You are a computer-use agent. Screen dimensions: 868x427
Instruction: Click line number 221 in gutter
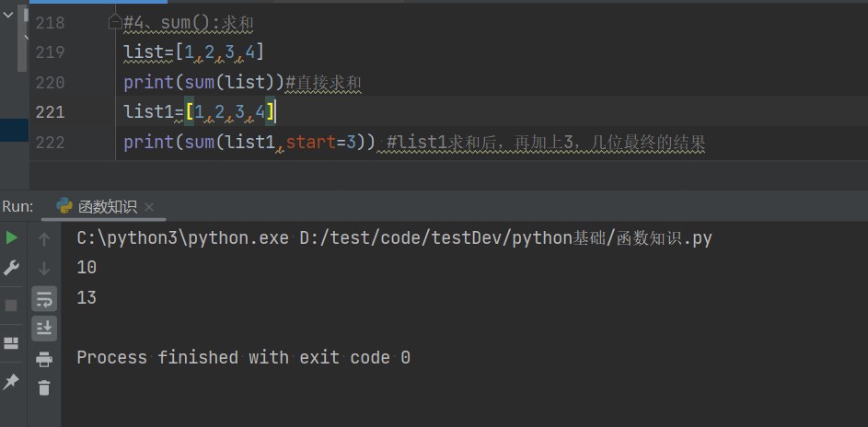[50, 112]
